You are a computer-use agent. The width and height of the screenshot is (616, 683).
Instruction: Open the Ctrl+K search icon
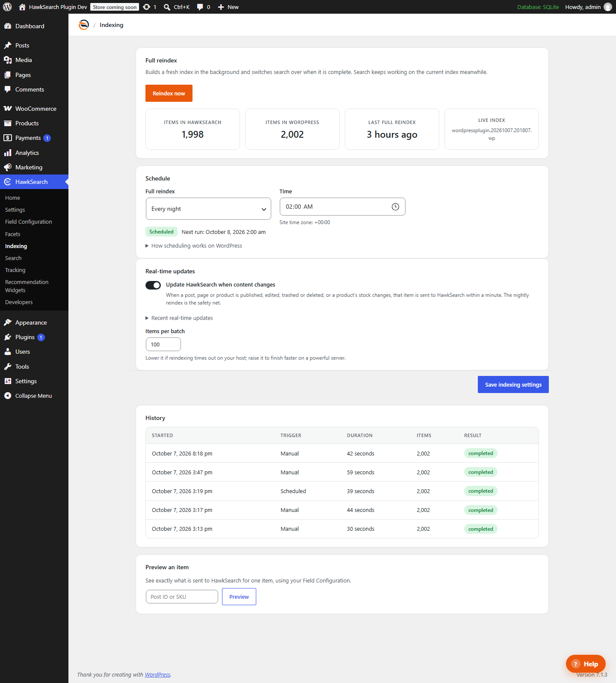tap(167, 7)
